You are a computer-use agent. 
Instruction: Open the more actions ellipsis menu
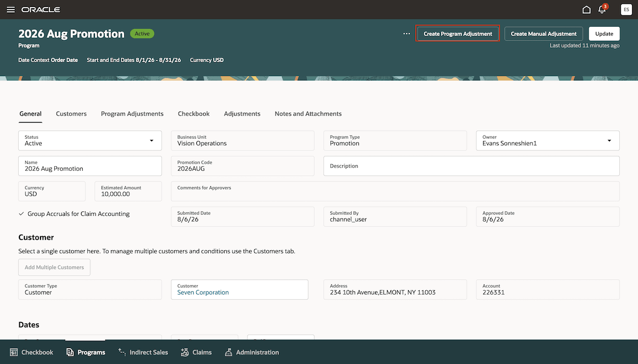[x=407, y=34]
